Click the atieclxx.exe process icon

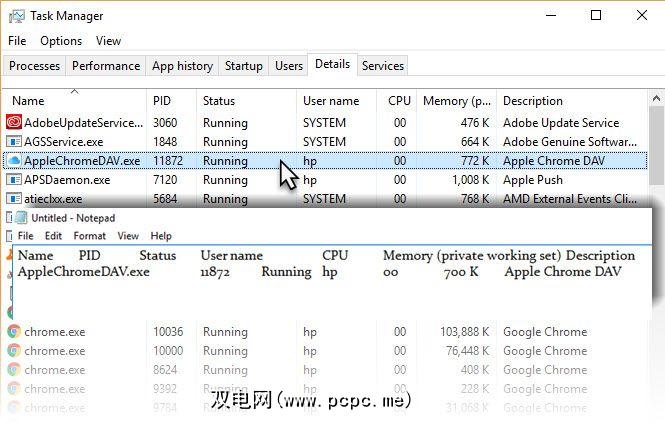(x=14, y=199)
